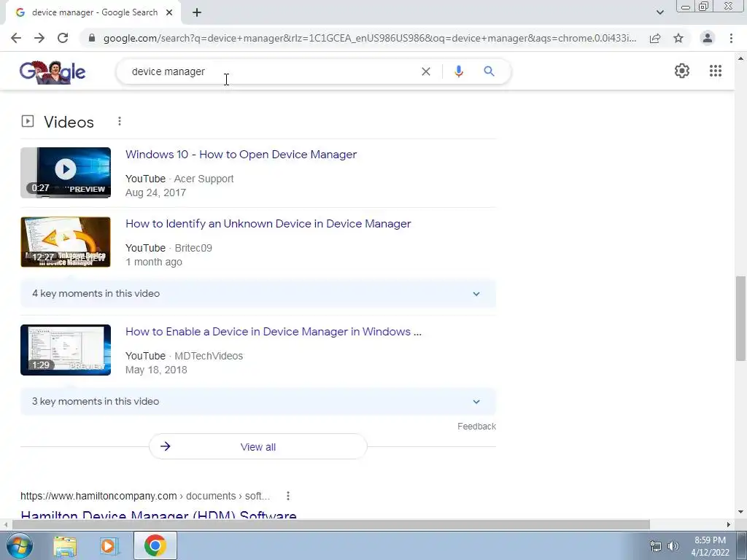Expand 4 key moments in this video
Image resolution: width=747 pixels, height=560 pixels.
pos(258,293)
